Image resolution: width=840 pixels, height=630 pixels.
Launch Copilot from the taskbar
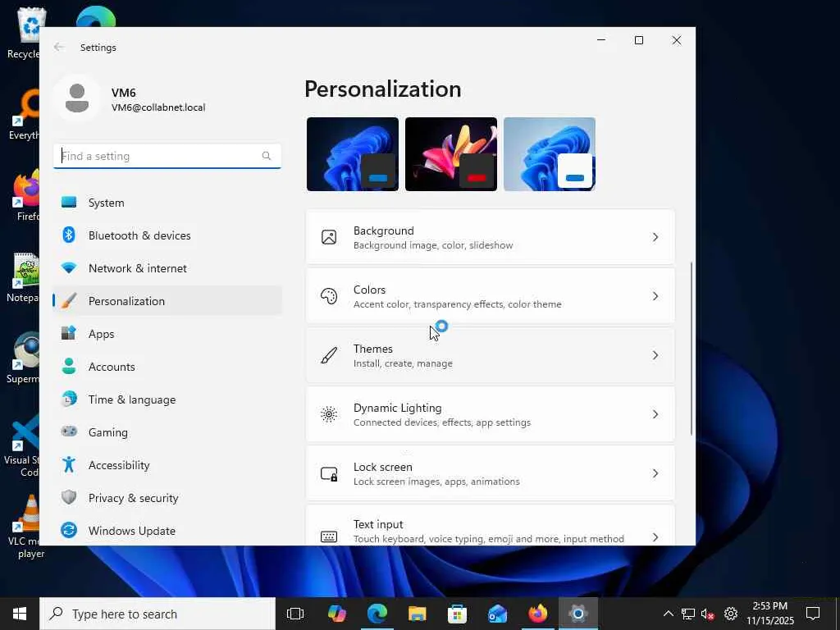(x=337, y=614)
